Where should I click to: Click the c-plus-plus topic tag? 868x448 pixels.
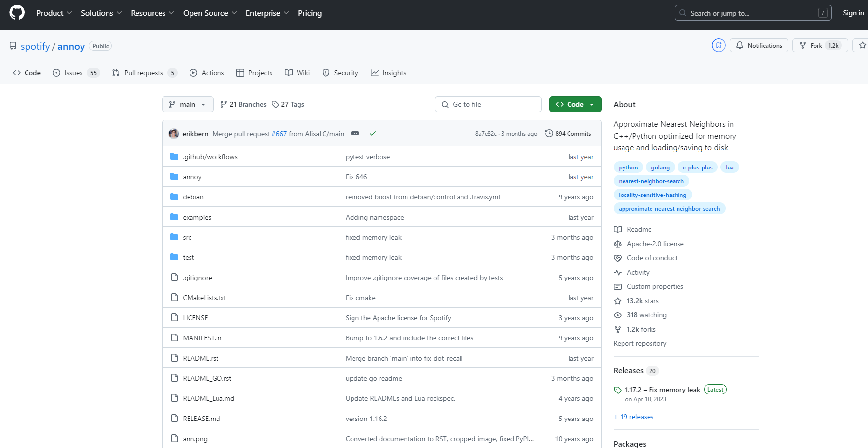point(698,168)
